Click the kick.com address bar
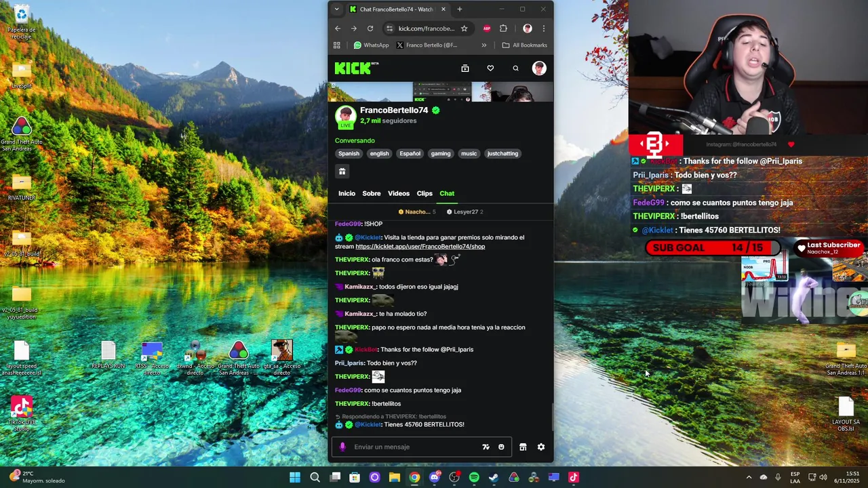This screenshot has width=868, height=488. [x=426, y=28]
